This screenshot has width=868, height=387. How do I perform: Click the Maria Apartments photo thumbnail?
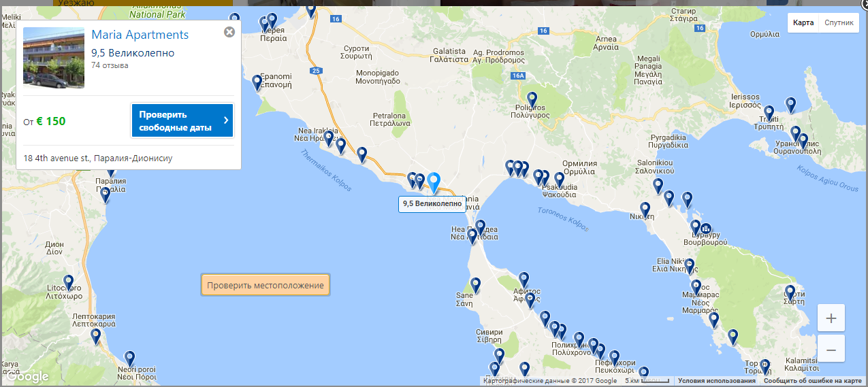click(x=54, y=58)
